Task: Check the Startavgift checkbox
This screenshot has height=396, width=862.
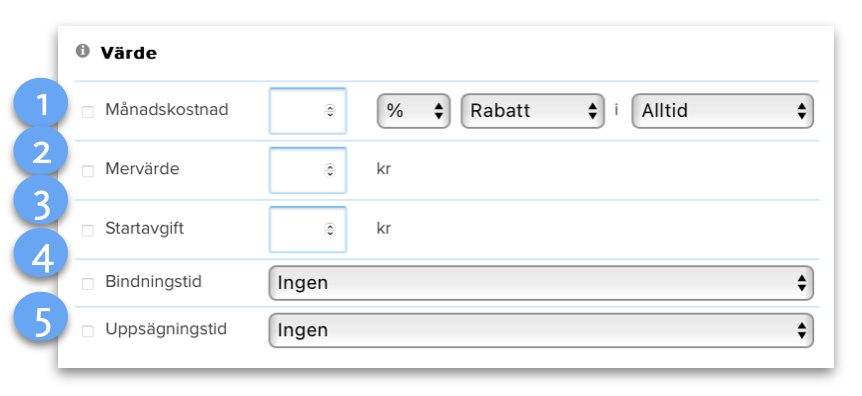Action: point(87,230)
